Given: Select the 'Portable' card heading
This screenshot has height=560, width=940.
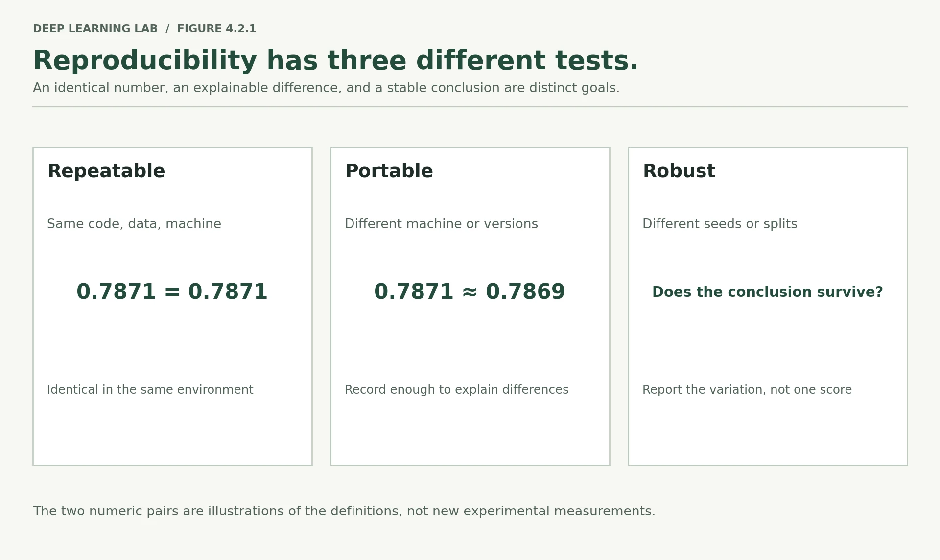Looking at the screenshot, I should tap(389, 171).
